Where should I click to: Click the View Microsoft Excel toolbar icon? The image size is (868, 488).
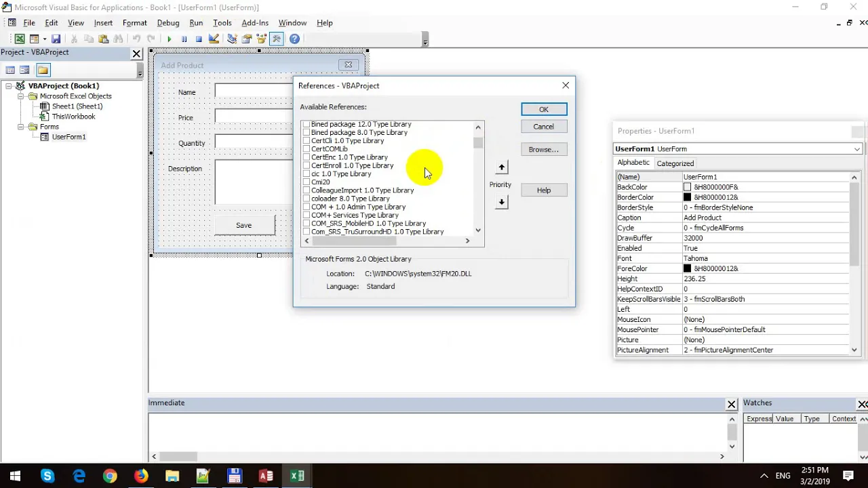coord(20,39)
